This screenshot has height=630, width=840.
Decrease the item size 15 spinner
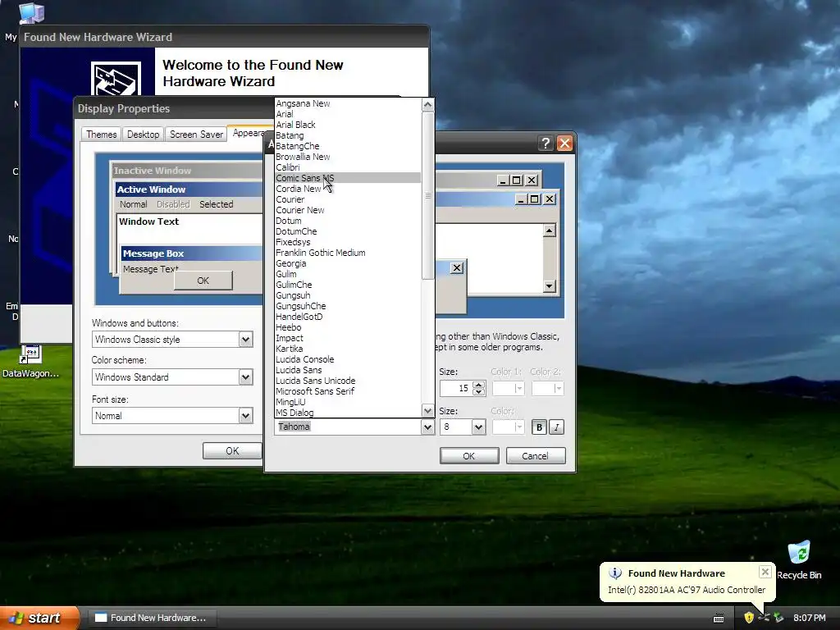click(x=479, y=391)
